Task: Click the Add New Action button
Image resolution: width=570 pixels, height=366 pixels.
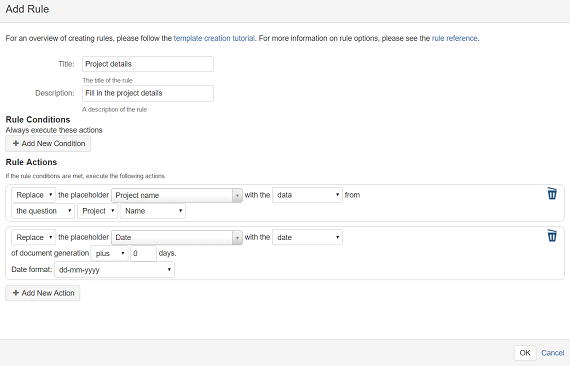Action: coord(43,293)
